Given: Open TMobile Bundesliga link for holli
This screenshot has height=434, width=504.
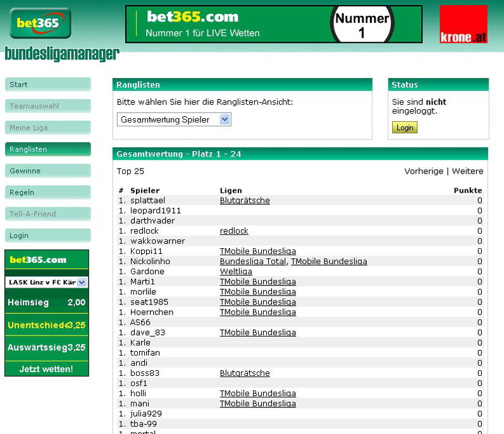Looking at the screenshot, I should pos(258,393).
